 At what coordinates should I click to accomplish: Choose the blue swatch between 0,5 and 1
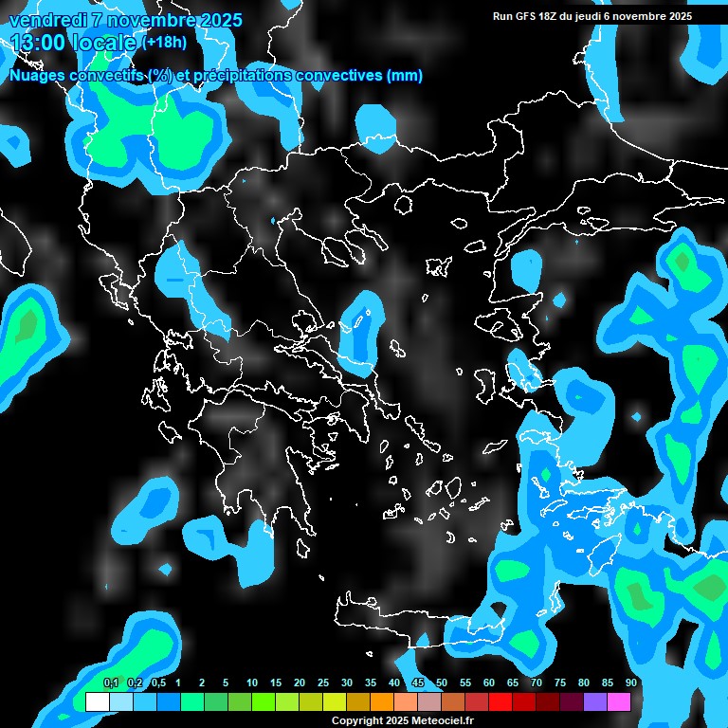coord(169,701)
